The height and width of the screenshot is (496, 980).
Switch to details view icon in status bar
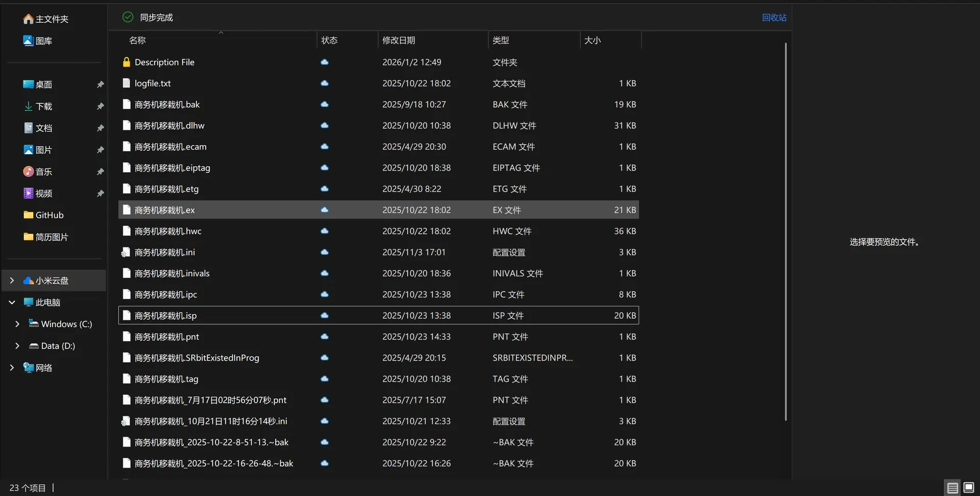[952, 488]
